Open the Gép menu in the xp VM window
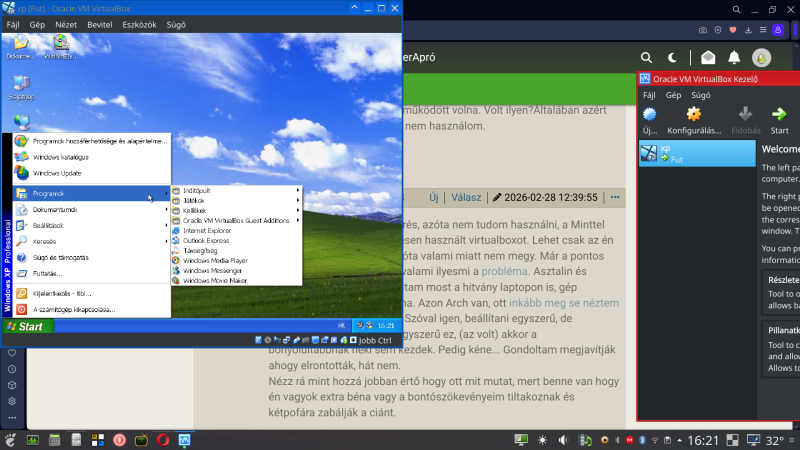The width and height of the screenshot is (800, 450). (37, 24)
